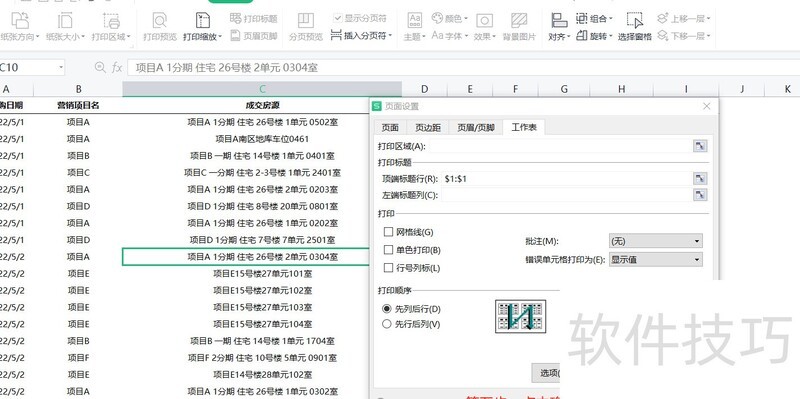Open the 主题 theme tool

(x=414, y=27)
